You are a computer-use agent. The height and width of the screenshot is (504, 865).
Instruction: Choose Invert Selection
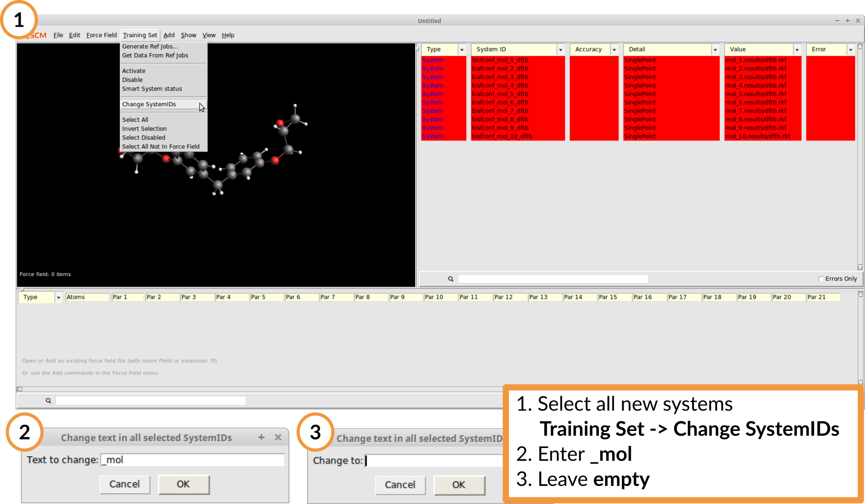click(163, 129)
